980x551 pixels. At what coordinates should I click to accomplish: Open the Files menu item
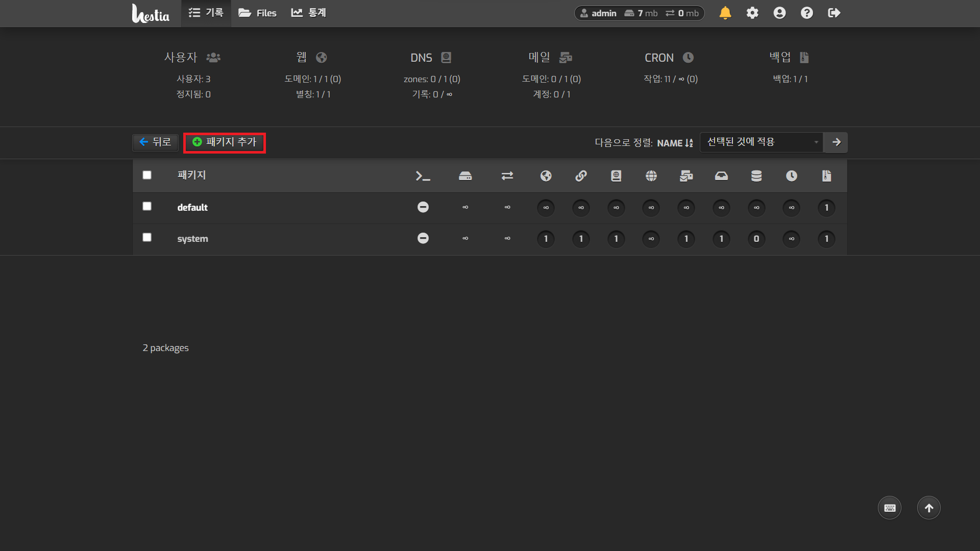258,13
